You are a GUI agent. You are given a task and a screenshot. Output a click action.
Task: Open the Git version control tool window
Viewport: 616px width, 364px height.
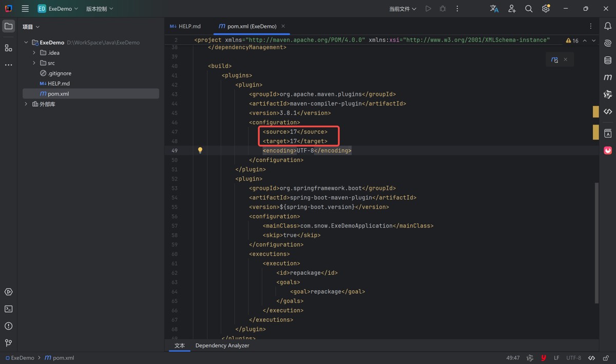(x=8, y=343)
